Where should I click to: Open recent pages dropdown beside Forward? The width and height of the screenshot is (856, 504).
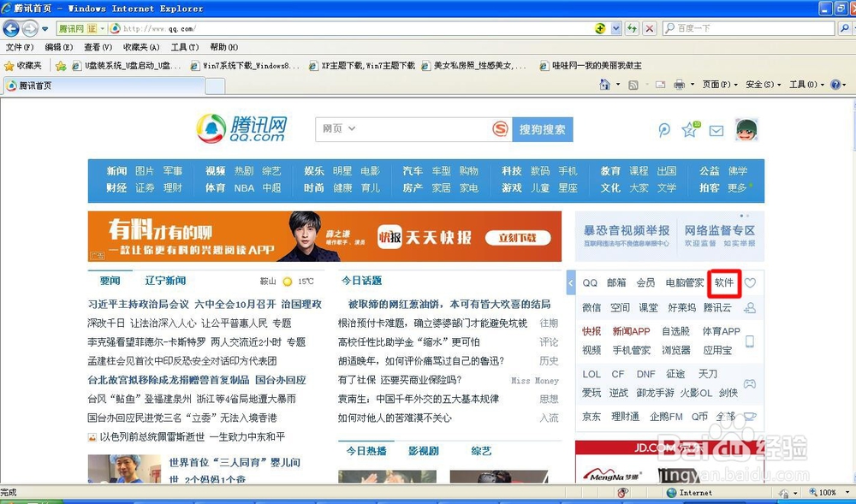click(x=45, y=28)
